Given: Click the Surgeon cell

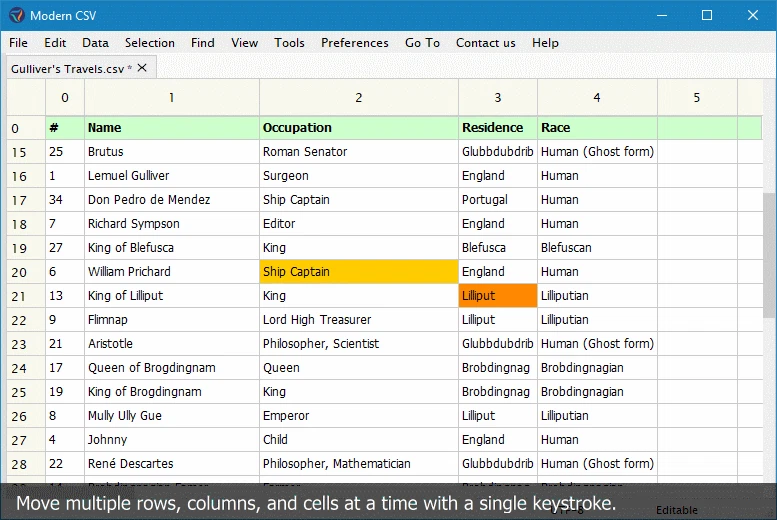Looking at the screenshot, I should point(359,176).
